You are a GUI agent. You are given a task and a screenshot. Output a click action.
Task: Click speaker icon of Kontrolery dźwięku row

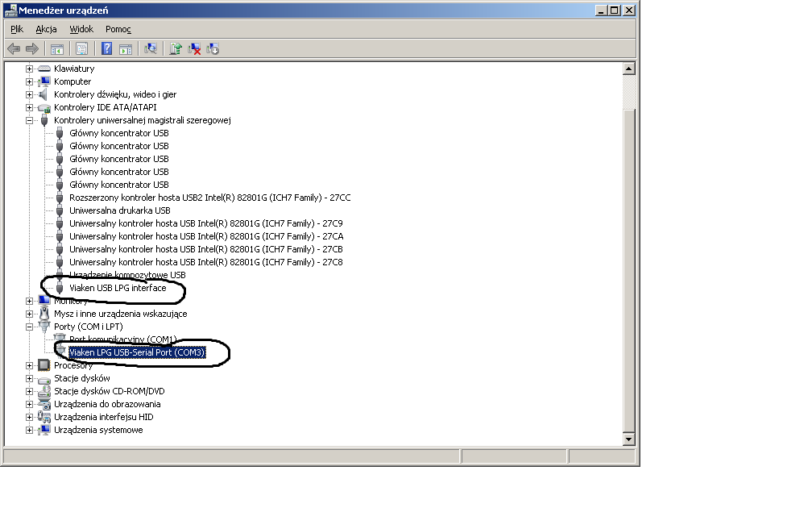coord(44,94)
